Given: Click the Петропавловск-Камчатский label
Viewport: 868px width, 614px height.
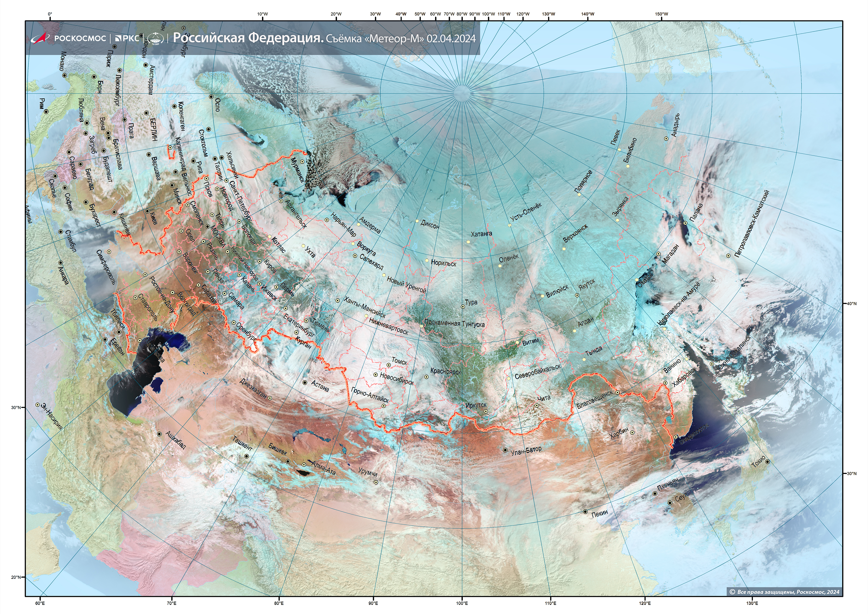Looking at the screenshot, I should [752, 224].
